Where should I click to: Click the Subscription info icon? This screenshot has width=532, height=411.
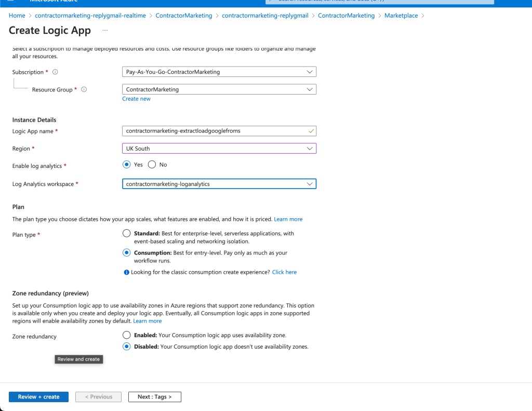point(55,72)
